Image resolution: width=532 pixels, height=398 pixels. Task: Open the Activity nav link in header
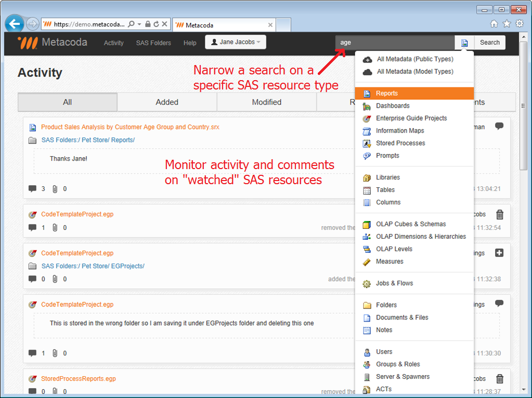click(x=114, y=43)
